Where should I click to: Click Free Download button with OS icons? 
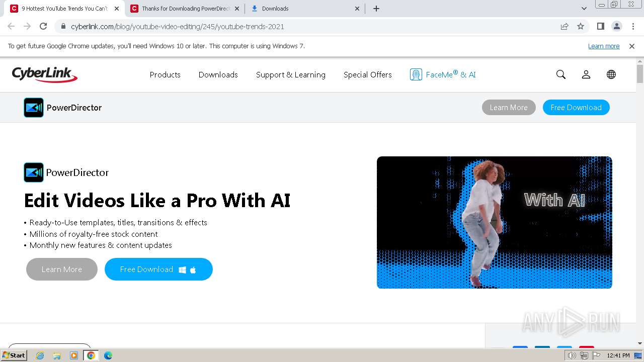point(158,269)
